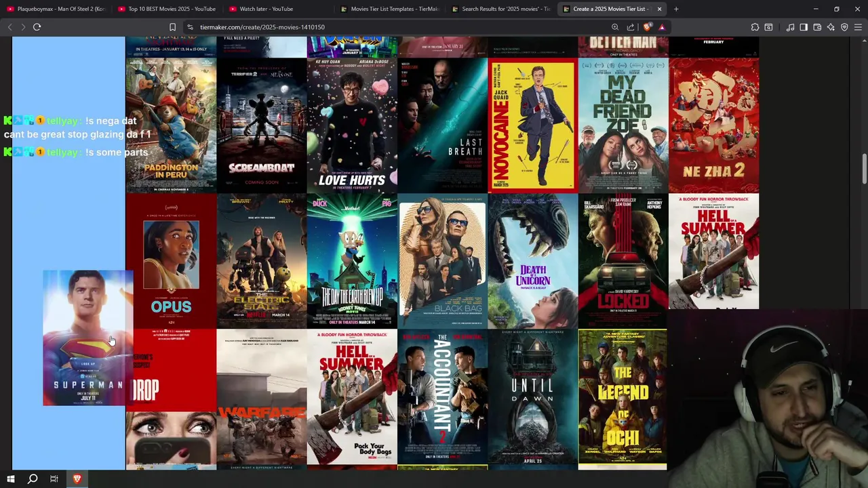Select the Screamboat poster
This screenshot has width=868, height=488.
coord(262,125)
